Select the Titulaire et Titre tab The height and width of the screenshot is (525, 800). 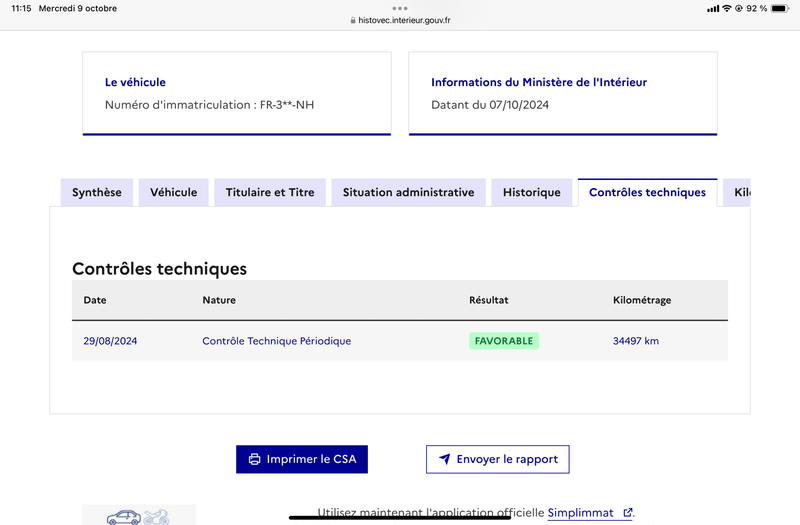[x=270, y=192]
